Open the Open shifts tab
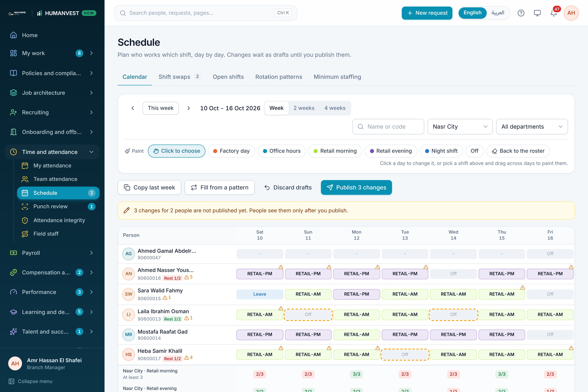 pyautogui.click(x=228, y=77)
